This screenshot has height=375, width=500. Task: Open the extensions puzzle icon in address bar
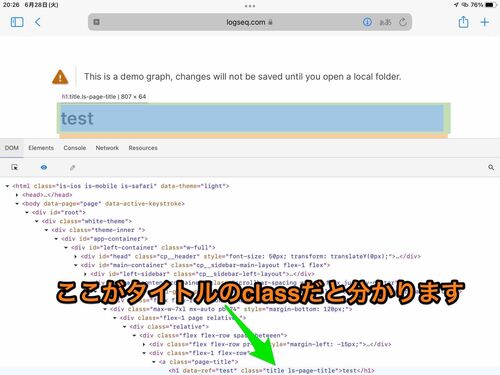[96, 22]
